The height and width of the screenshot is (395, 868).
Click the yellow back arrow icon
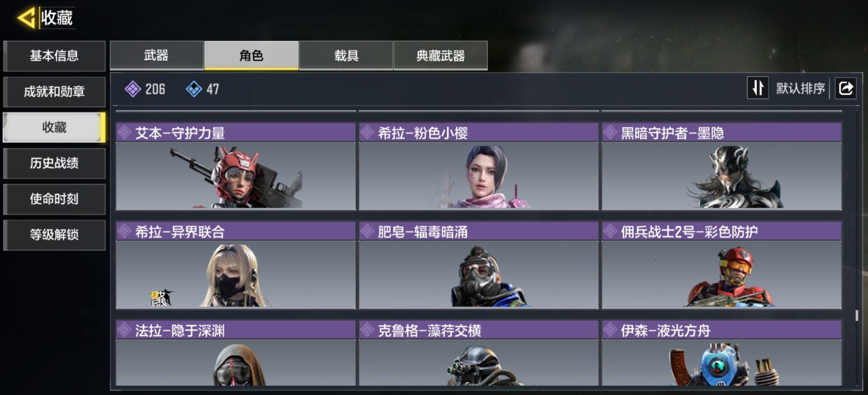[x=26, y=18]
